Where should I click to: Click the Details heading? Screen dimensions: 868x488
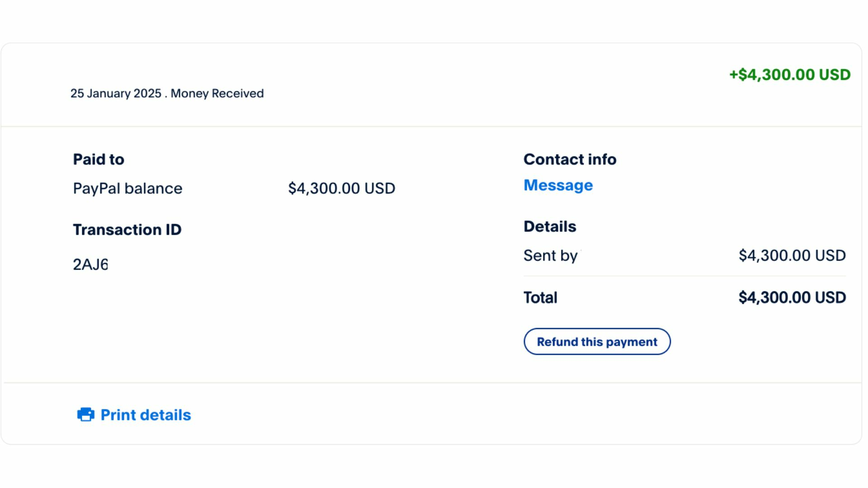(x=550, y=226)
